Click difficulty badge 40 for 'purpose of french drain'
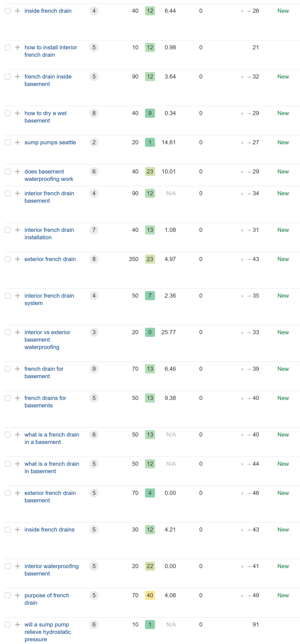300x644 pixels. (150, 595)
